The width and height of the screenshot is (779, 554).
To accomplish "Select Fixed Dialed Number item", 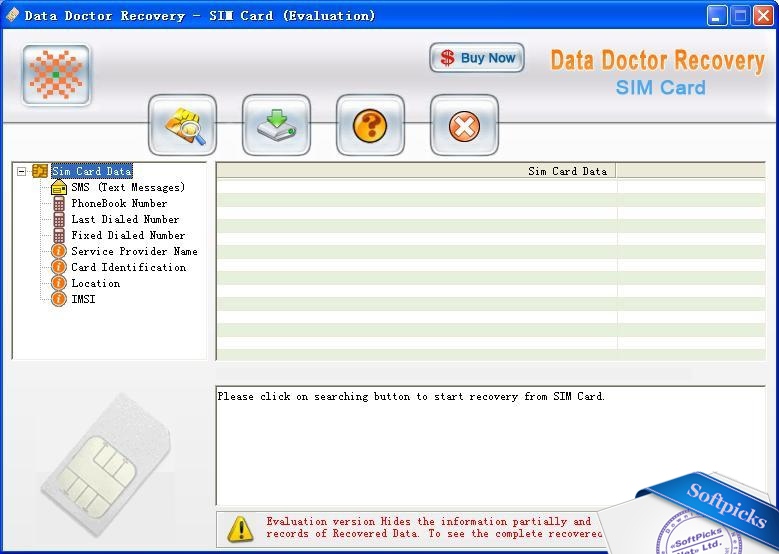I will pyautogui.click(x=128, y=235).
